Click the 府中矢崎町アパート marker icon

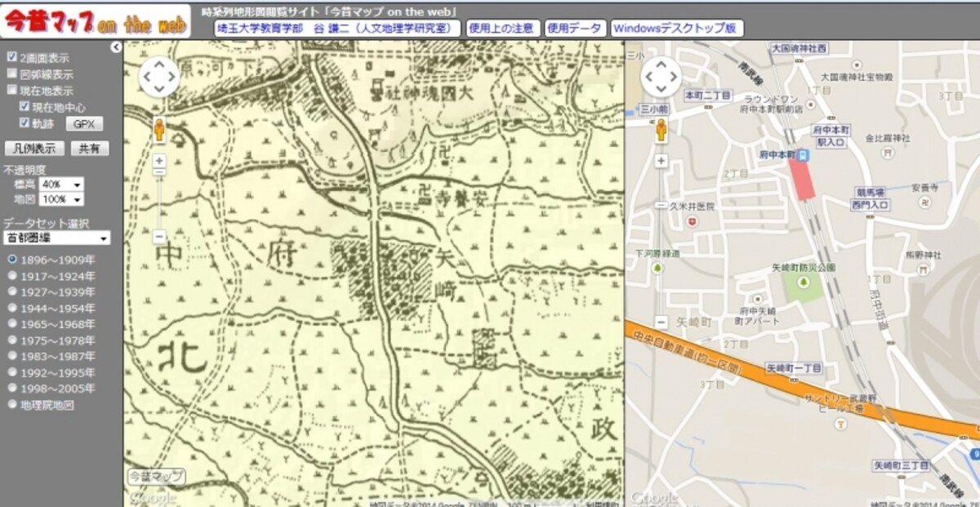(759, 300)
